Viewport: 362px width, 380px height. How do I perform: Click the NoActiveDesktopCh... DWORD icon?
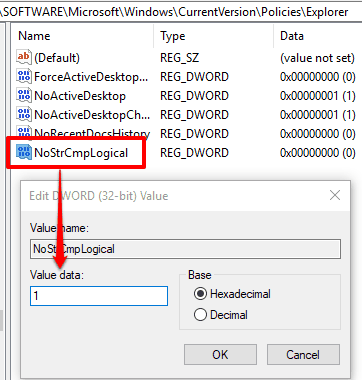point(24,115)
